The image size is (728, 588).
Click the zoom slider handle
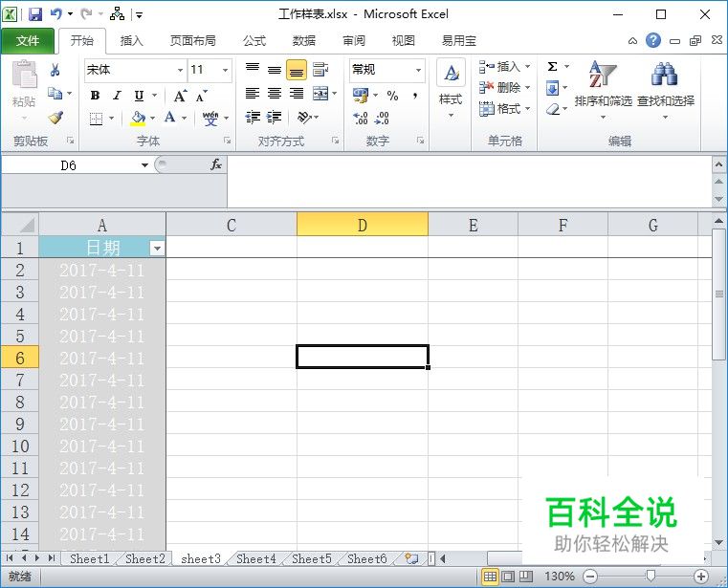tap(651, 576)
